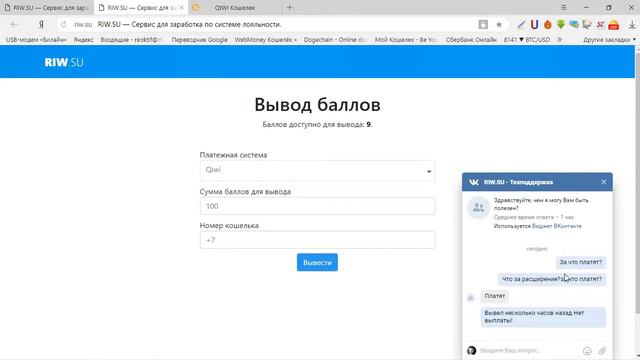Open WebMoney Кошелёк bookmark
640x360 pixels.
pyautogui.click(x=266, y=40)
